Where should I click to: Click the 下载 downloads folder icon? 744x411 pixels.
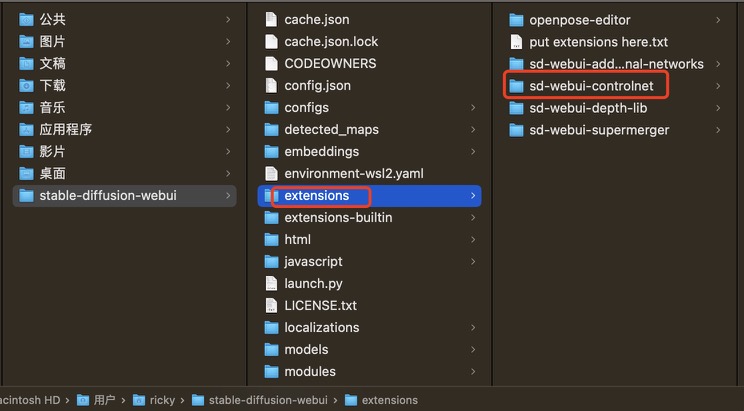point(27,85)
